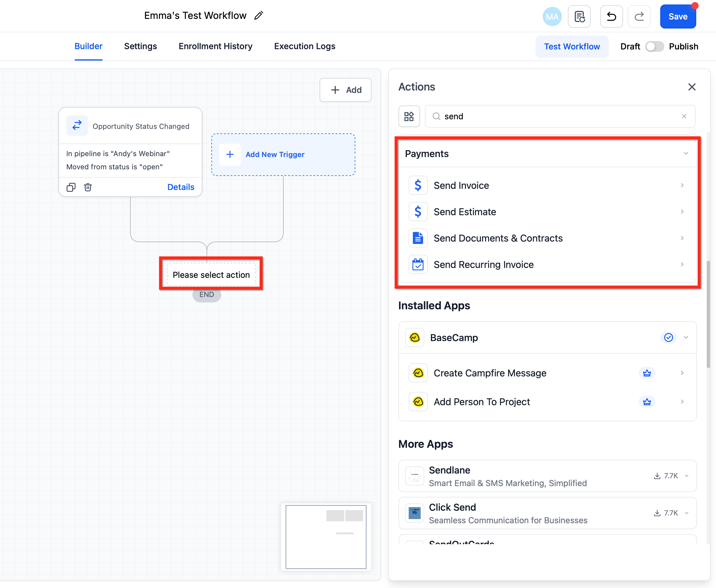Image resolution: width=716 pixels, height=588 pixels.
Task: Expand the Click Send app entry
Action: (x=687, y=513)
